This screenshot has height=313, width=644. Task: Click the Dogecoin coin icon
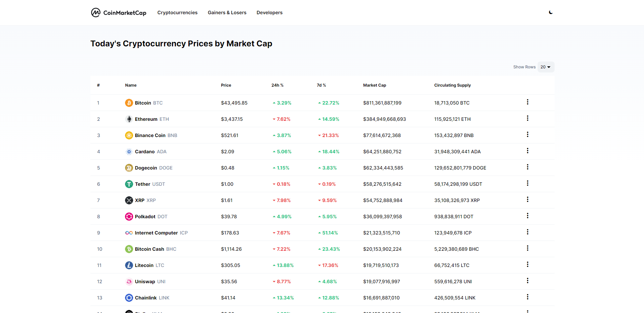(129, 168)
